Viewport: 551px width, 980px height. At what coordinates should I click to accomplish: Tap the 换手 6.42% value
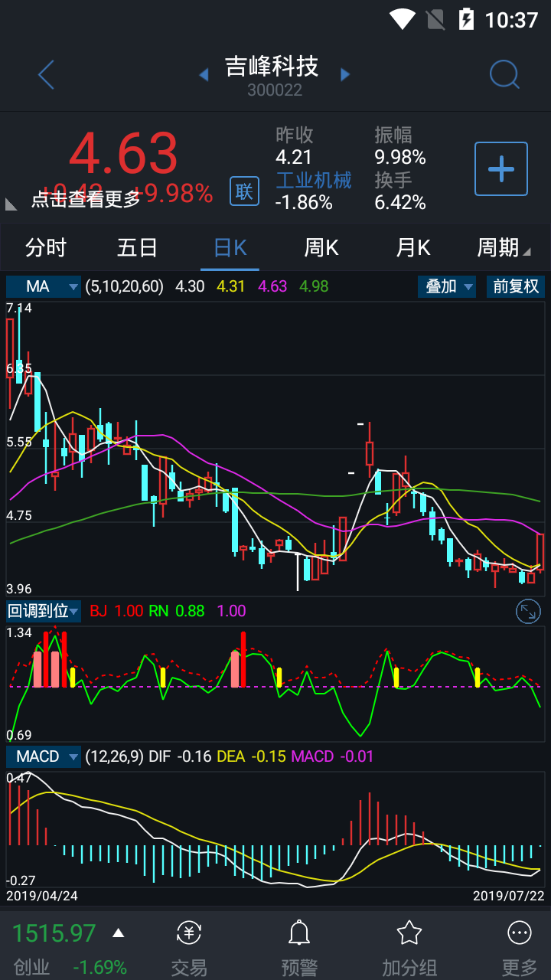tap(400, 202)
